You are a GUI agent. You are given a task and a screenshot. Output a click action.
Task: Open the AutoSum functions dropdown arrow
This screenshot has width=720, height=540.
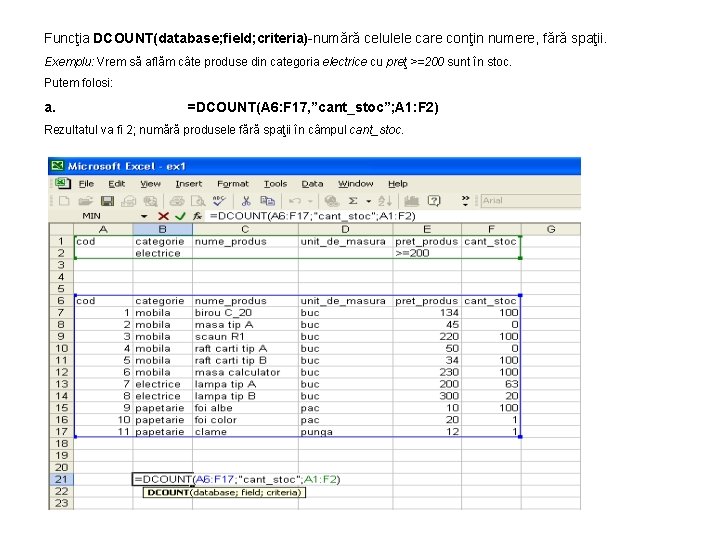[x=368, y=201]
